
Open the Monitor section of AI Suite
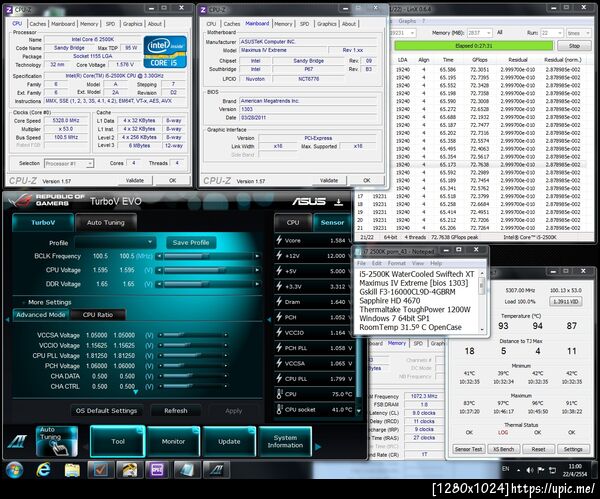tap(173, 441)
